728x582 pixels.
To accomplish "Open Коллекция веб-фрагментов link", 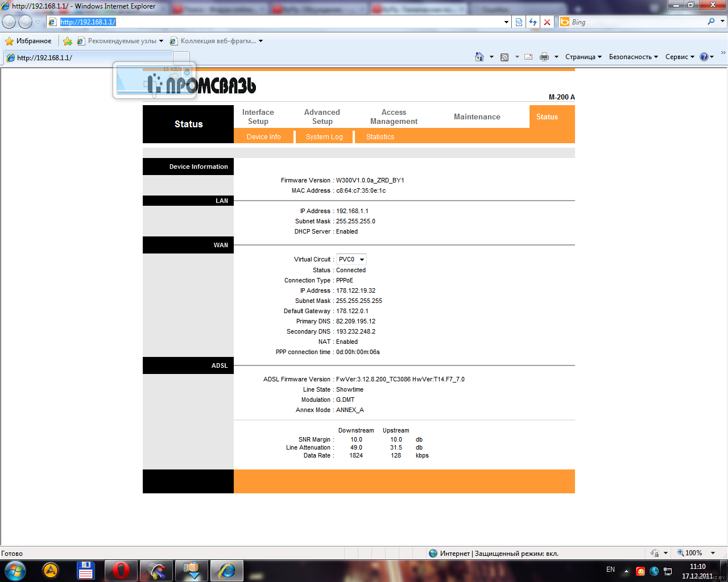I will pyautogui.click(x=216, y=41).
